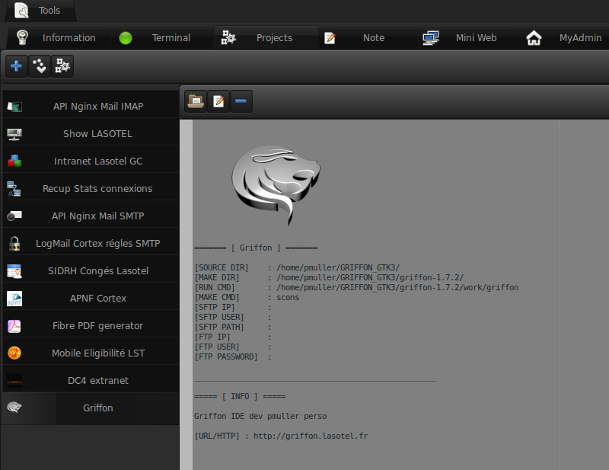Click the green Terminal status icon
609x470 pixels.
[x=125, y=38]
